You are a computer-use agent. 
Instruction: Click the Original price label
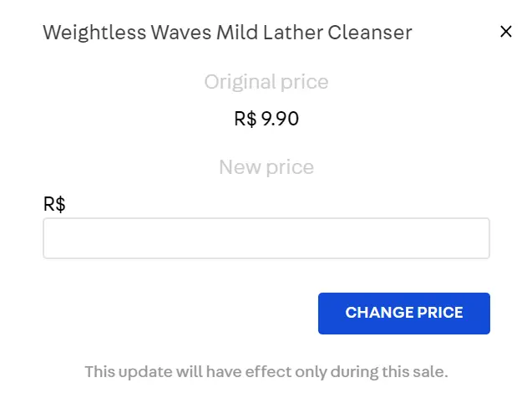pyautogui.click(x=266, y=82)
